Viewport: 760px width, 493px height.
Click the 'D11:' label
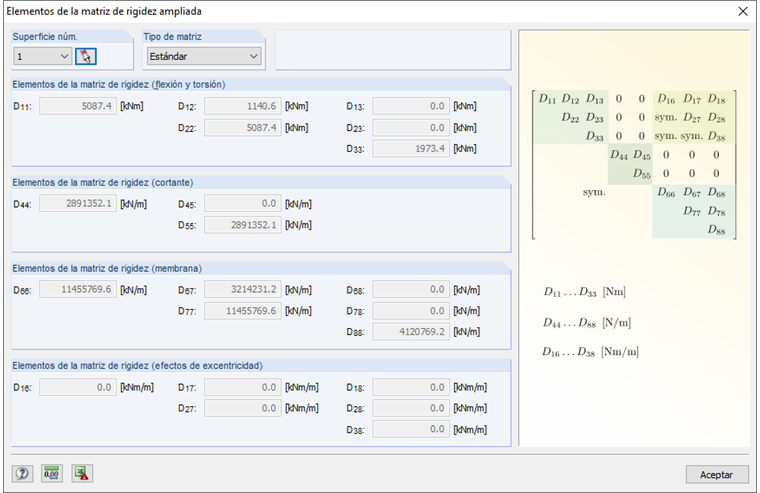pos(22,107)
